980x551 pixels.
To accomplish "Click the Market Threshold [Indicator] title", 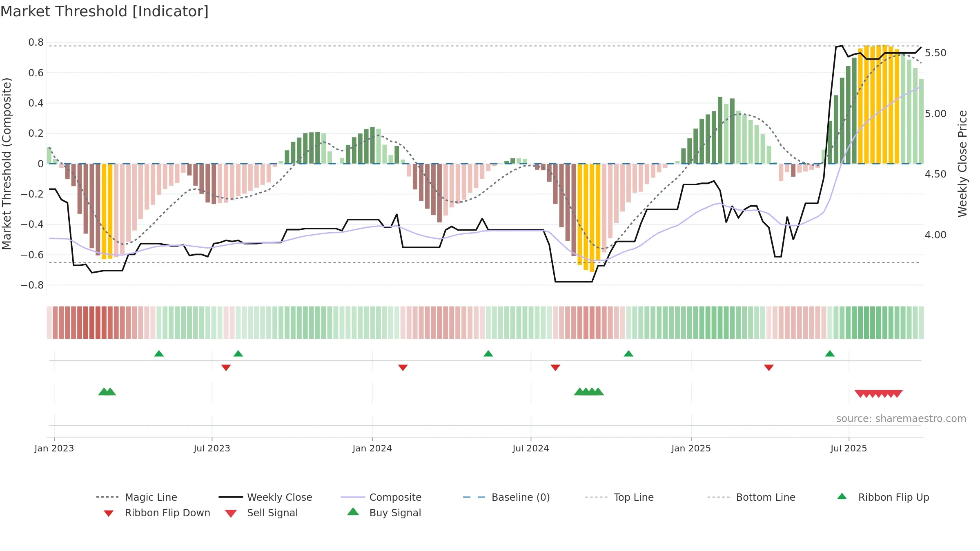I will coord(105,11).
